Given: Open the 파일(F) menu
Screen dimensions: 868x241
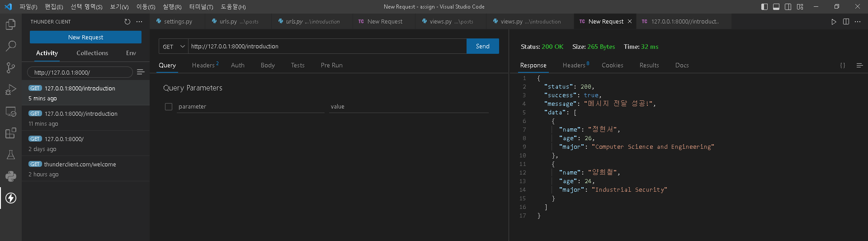Looking at the screenshot, I should (28, 7).
